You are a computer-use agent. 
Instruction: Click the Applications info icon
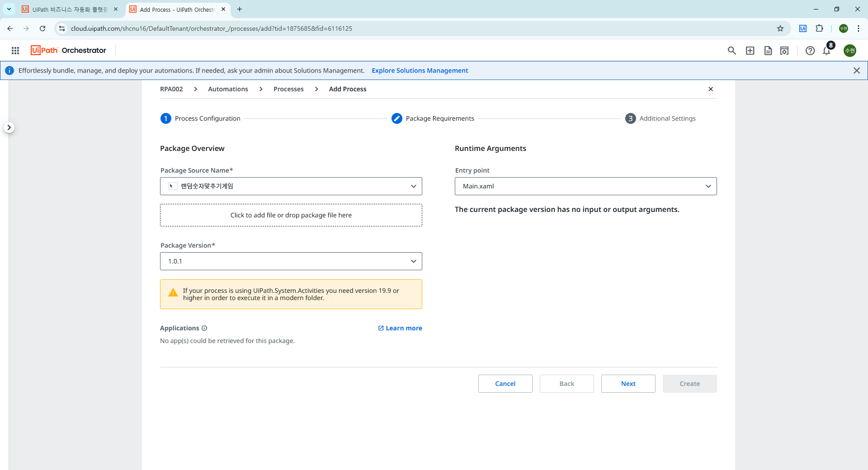click(x=204, y=328)
